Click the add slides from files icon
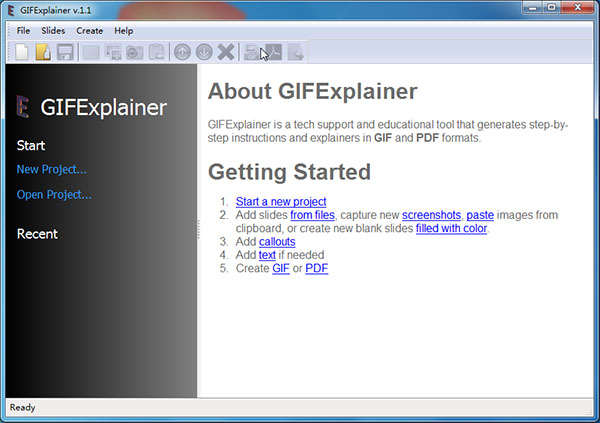The height and width of the screenshot is (423, 600). point(113,52)
